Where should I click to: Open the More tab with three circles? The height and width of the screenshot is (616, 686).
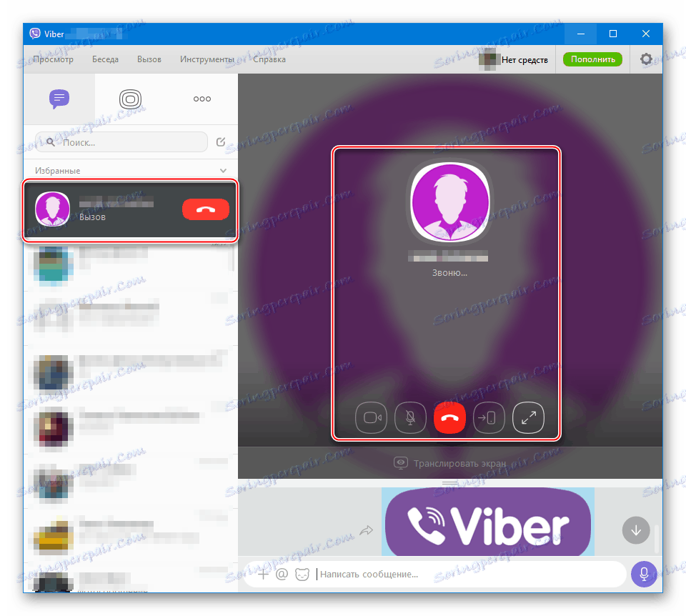click(x=202, y=99)
